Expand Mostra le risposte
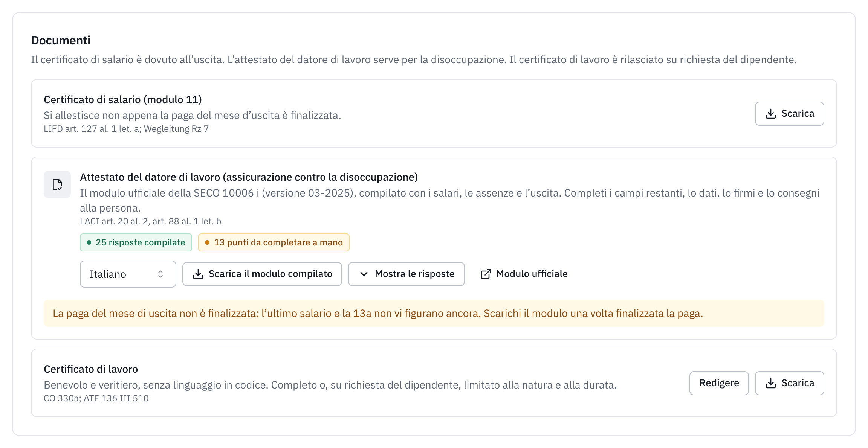Viewport: 868px width, 448px height. 406,274
